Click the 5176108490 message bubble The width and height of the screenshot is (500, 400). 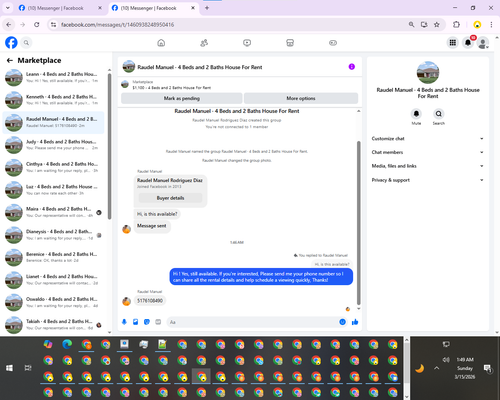tap(150, 301)
